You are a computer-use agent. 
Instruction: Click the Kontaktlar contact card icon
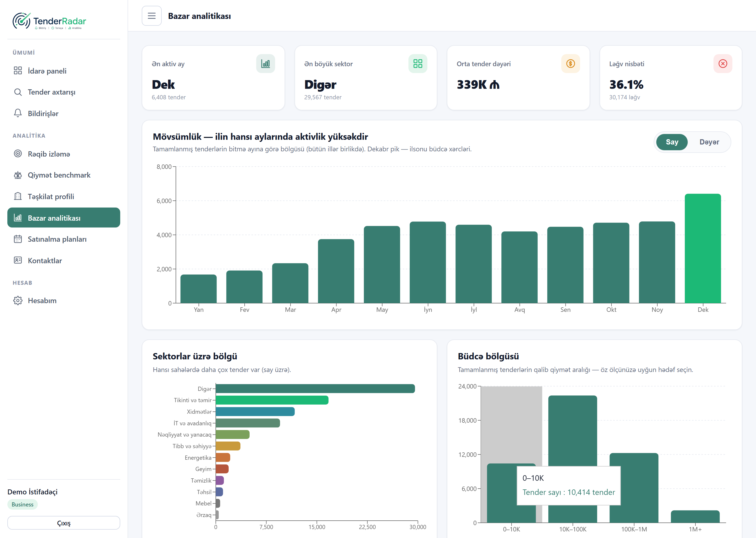pyautogui.click(x=18, y=260)
